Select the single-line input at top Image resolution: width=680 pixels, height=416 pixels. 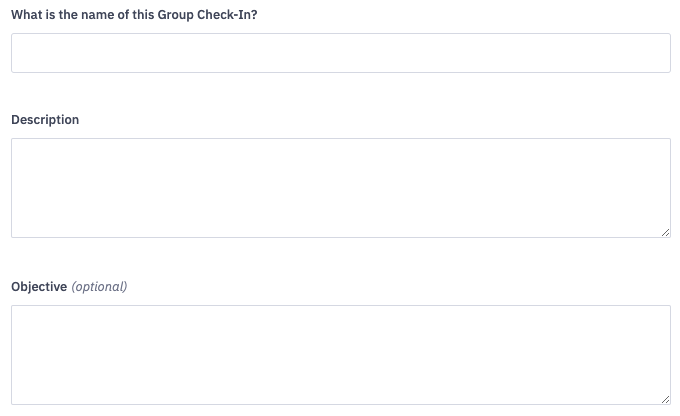[340, 53]
